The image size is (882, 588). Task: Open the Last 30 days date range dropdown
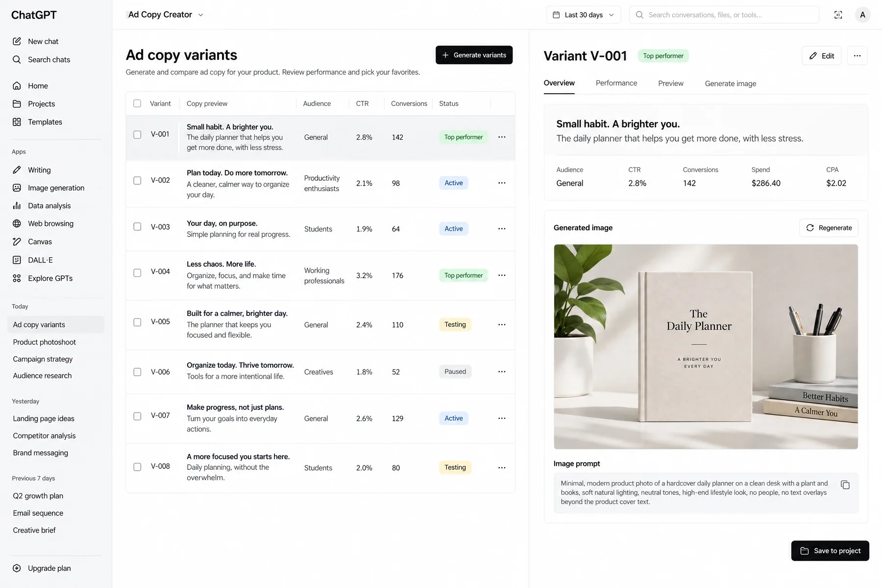tap(583, 15)
